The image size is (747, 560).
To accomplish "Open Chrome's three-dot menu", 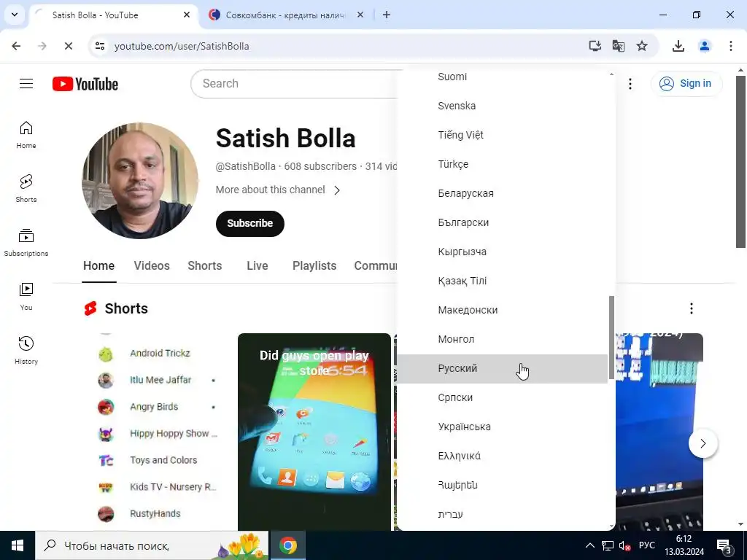I will tap(730, 46).
